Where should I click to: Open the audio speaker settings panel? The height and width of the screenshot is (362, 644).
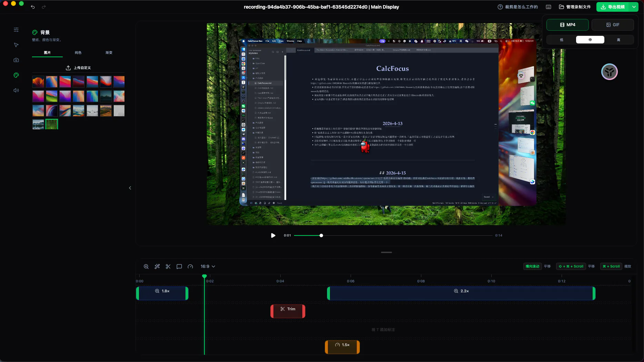click(x=16, y=90)
